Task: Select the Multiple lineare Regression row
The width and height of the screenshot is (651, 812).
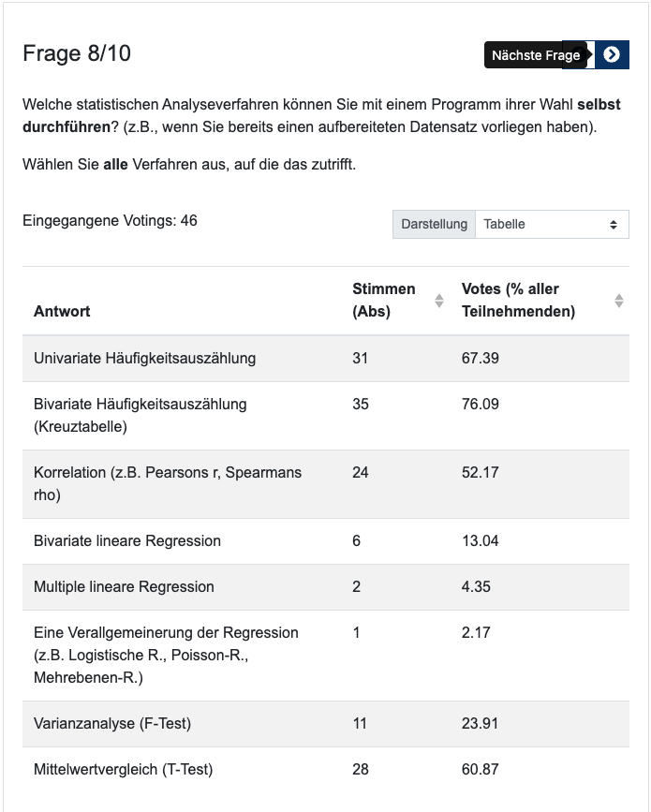Action: [124, 586]
